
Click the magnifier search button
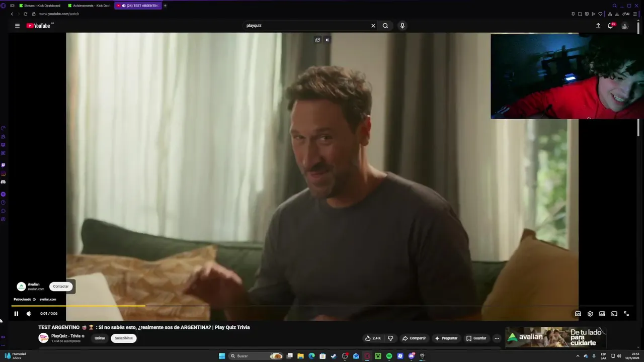385,26
